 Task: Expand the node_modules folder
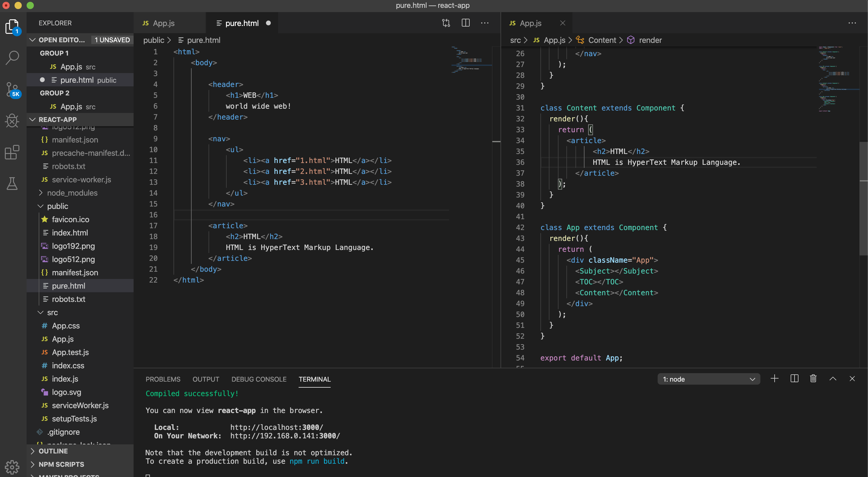pos(72,193)
